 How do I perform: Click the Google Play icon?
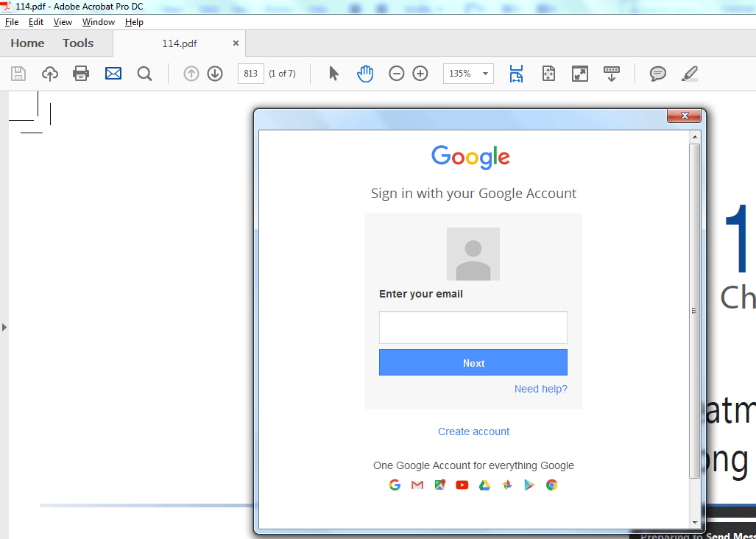point(529,485)
